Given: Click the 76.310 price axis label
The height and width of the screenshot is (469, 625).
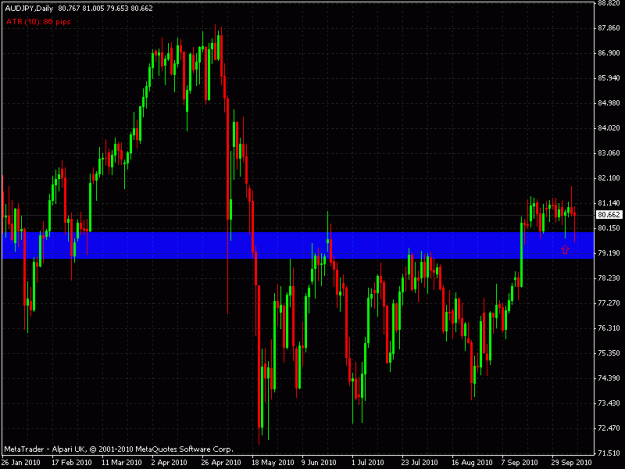Looking at the screenshot, I should point(609,328).
